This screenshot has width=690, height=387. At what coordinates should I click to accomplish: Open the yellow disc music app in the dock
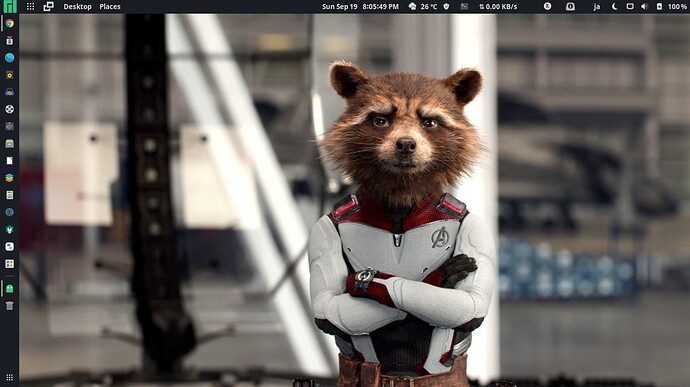point(9,75)
